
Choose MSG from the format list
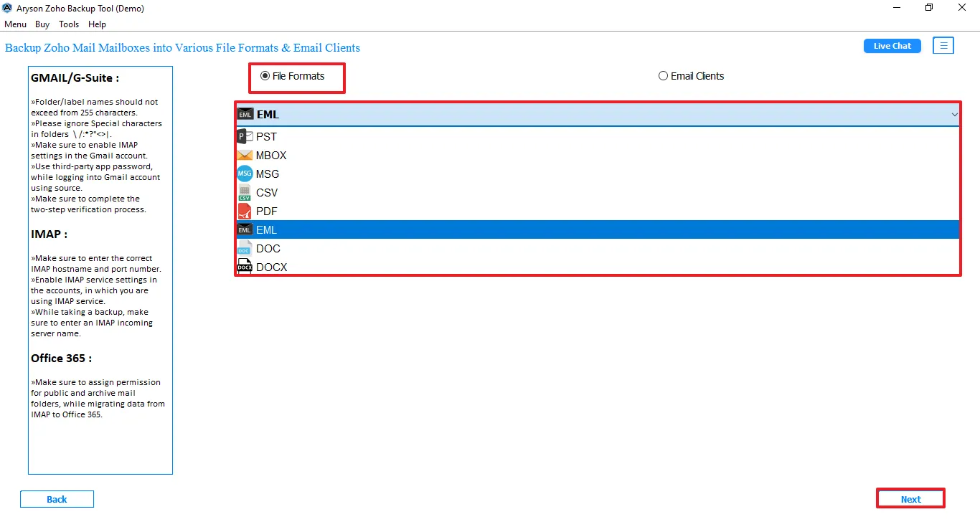(598, 174)
